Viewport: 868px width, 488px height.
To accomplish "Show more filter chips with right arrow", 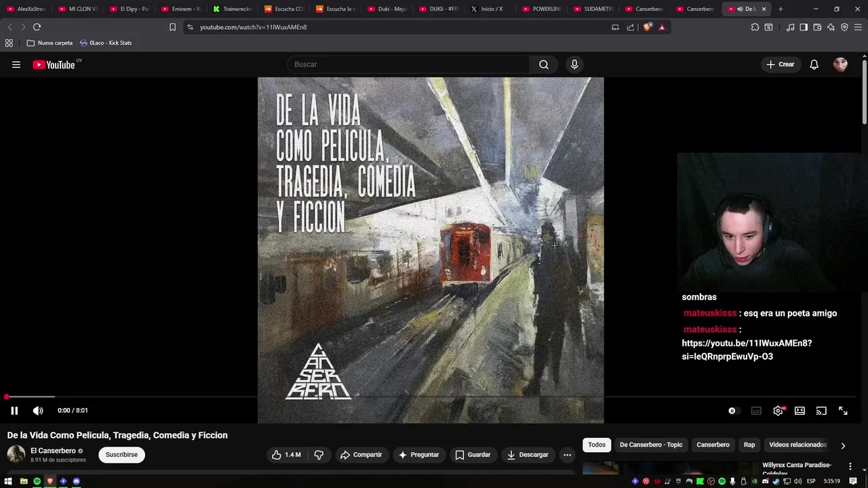I will pos(843,445).
